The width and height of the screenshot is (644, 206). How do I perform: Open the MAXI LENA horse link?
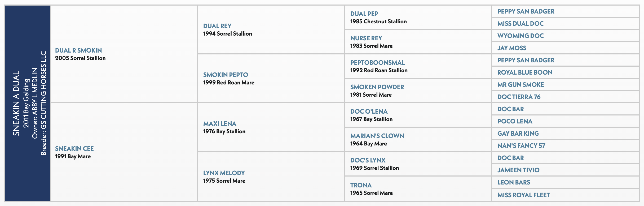point(220,124)
